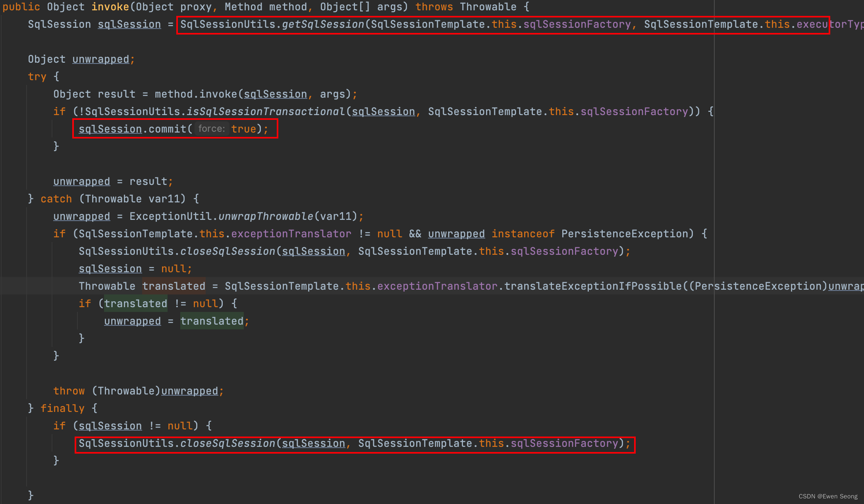This screenshot has height=504, width=864.
Task: Click the 'Object unwrapped;' declaration
Action: point(81,59)
